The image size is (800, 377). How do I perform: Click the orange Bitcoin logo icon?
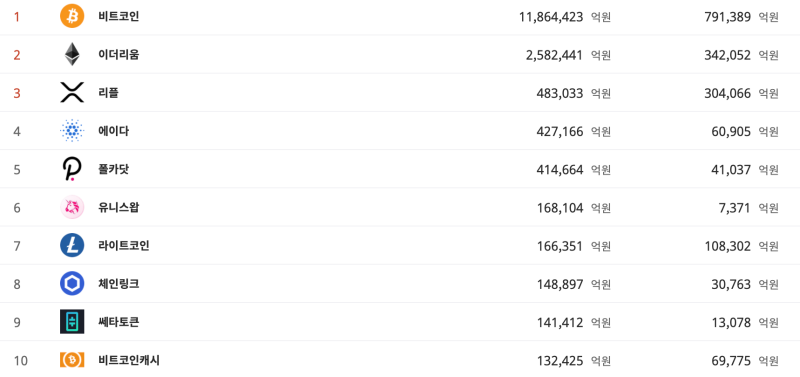(72, 16)
